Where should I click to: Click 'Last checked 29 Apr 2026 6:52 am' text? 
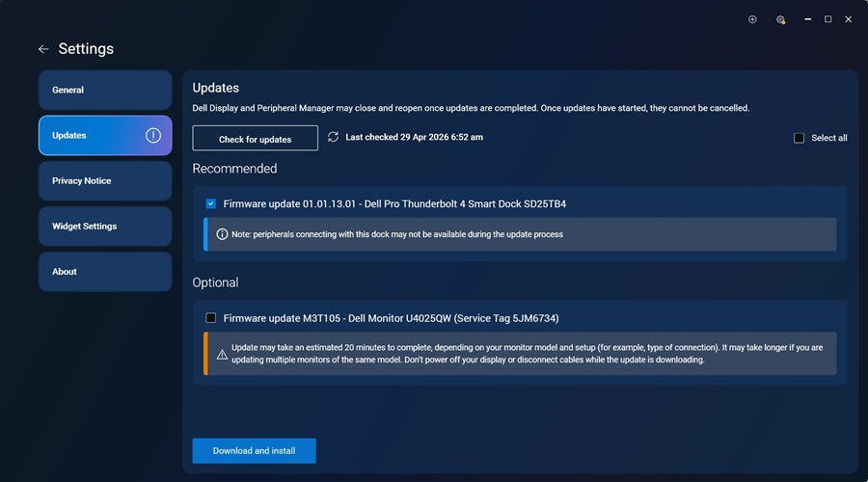[414, 137]
